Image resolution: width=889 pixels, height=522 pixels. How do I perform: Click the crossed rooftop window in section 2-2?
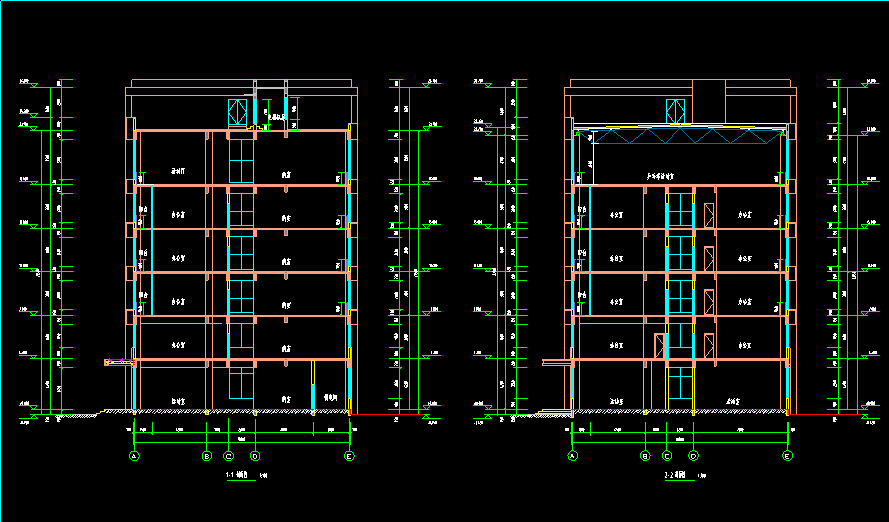point(677,111)
